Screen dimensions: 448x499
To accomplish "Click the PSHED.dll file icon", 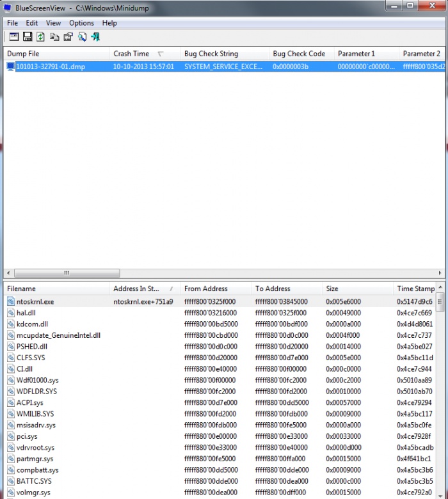I will (11, 346).
